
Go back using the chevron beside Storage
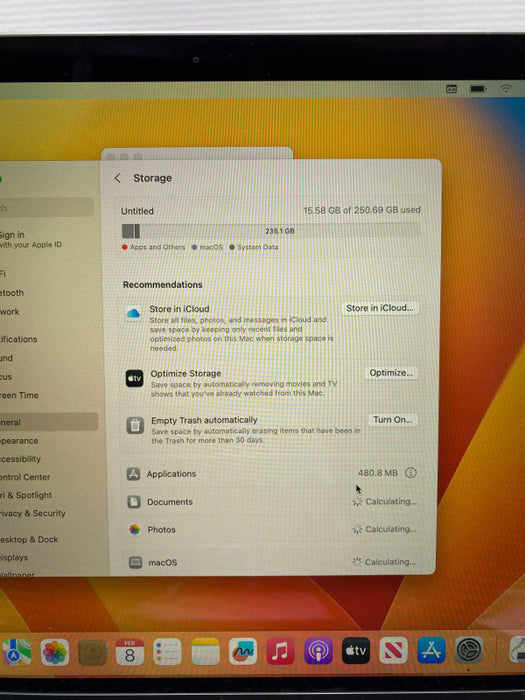(x=117, y=178)
